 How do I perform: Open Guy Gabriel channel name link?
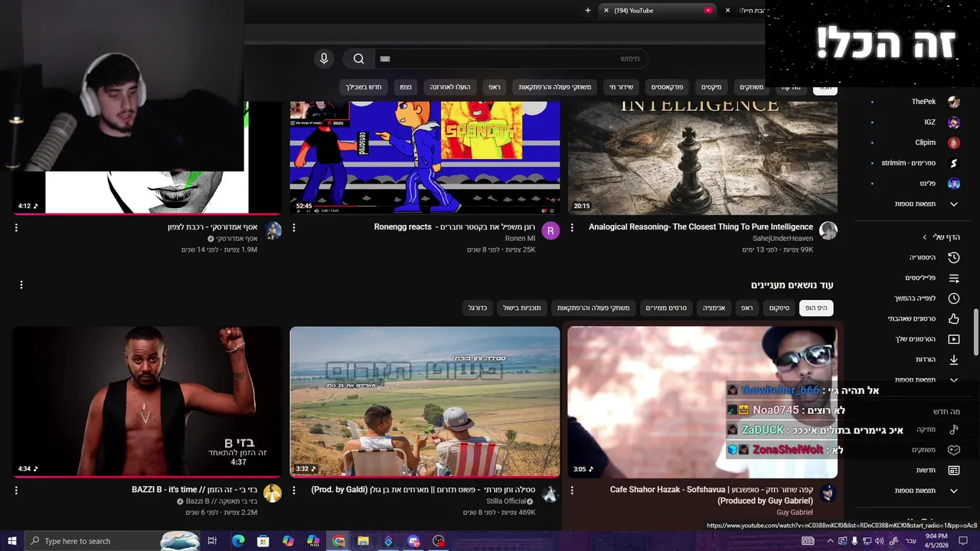[x=795, y=513]
